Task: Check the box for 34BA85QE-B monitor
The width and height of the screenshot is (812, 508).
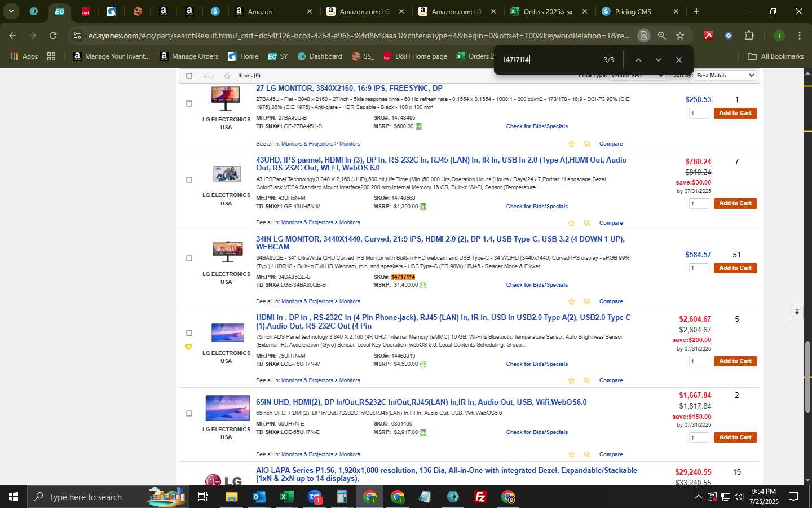Action: tap(189, 259)
